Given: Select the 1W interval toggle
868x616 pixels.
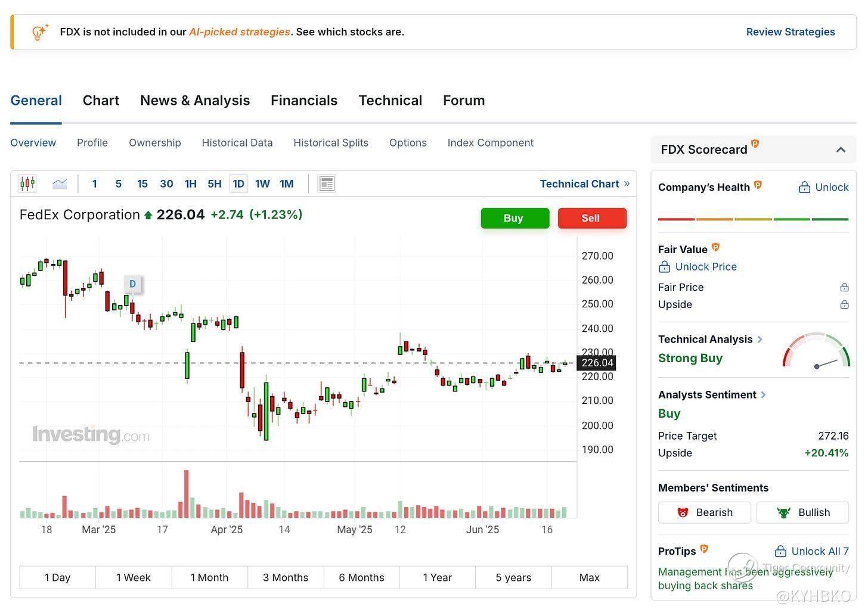Looking at the screenshot, I should pos(262,184).
